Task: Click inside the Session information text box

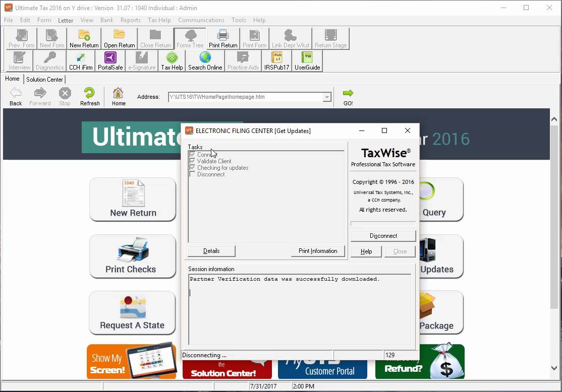Action: (300, 310)
